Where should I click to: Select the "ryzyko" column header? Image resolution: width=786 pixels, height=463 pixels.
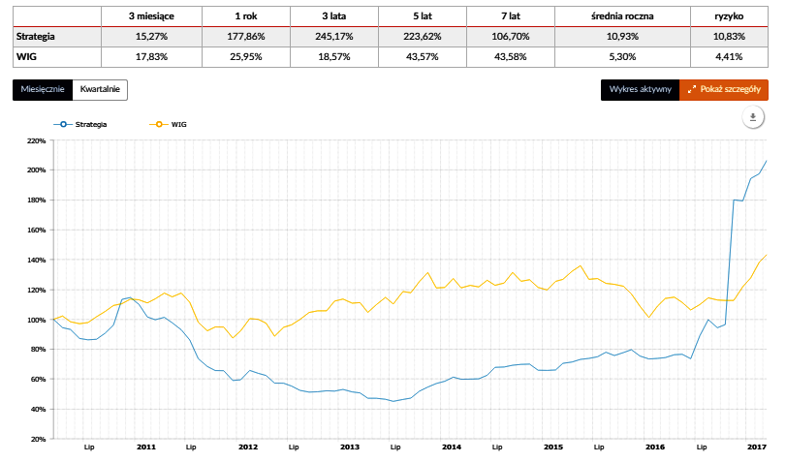[x=729, y=16]
